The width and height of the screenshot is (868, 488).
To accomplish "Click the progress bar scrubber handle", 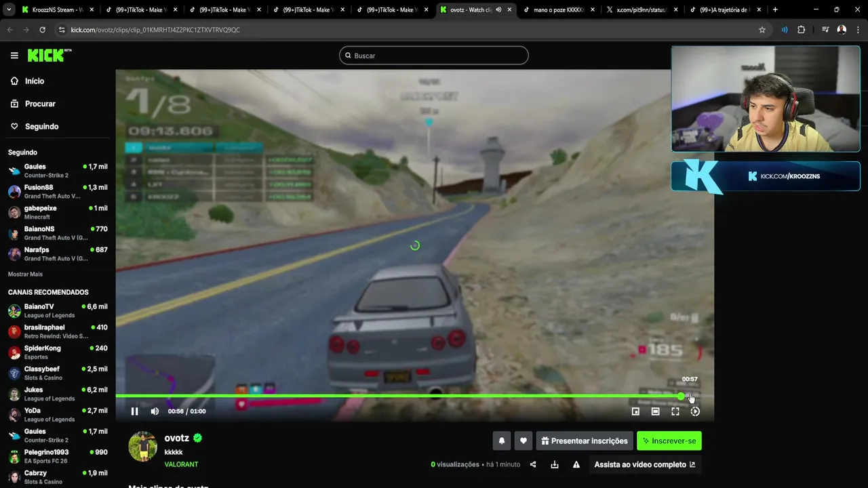I will coord(681,396).
